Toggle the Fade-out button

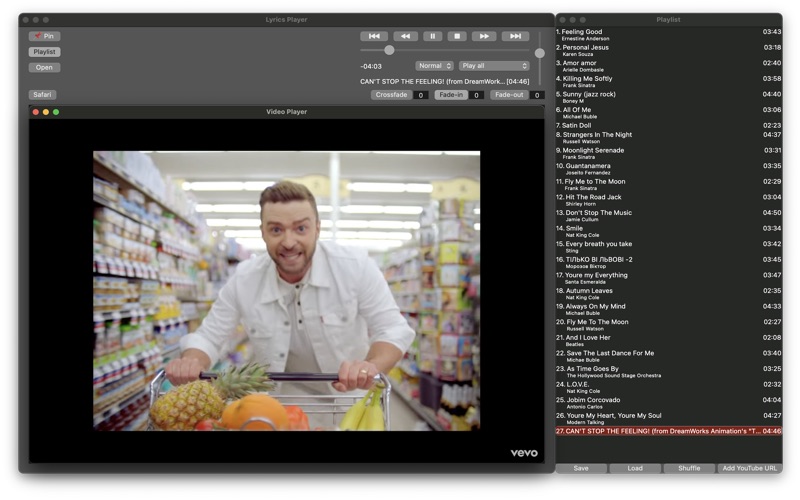509,95
